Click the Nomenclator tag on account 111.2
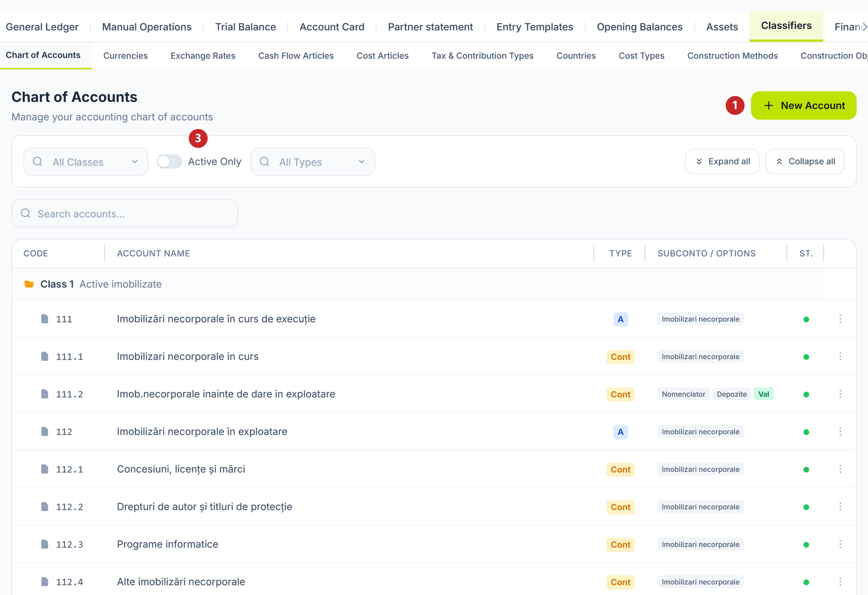868x595 pixels. click(x=683, y=394)
